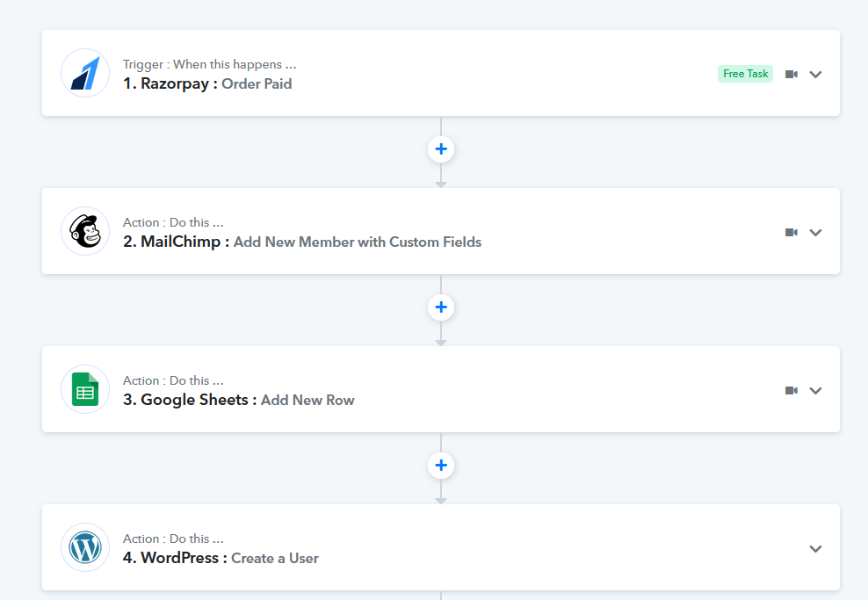The height and width of the screenshot is (600, 868).
Task: Click the Free Task badge
Action: coord(746,74)
